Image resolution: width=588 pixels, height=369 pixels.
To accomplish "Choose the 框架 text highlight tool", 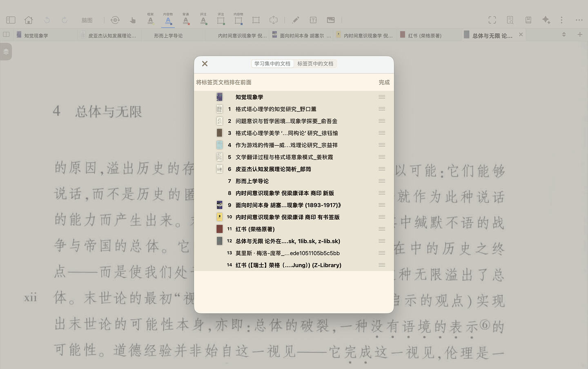I will click(x=150, y=19).
